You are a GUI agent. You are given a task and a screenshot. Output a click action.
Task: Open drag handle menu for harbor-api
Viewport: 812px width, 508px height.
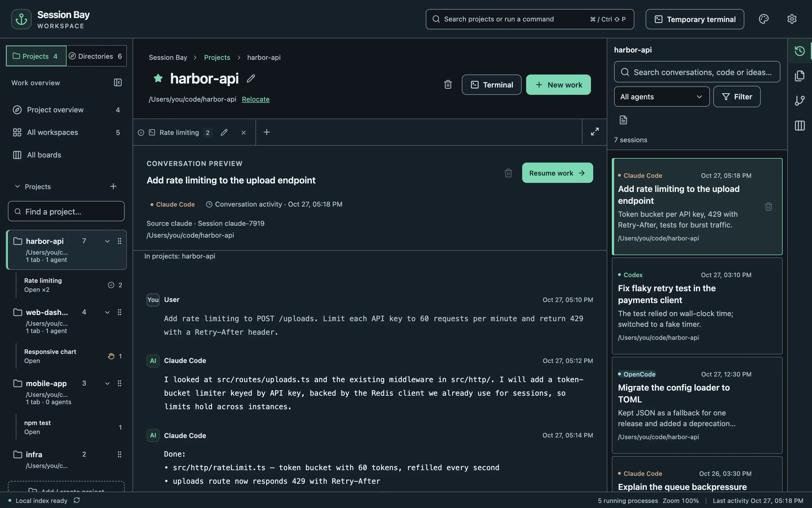click(120, 241)
